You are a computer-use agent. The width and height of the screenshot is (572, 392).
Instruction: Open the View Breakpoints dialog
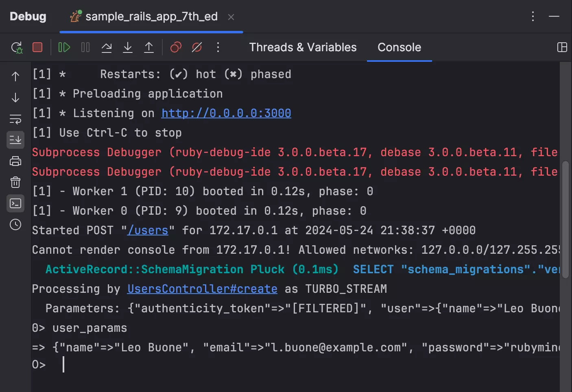pyautogui.click(x=176, y=48)
